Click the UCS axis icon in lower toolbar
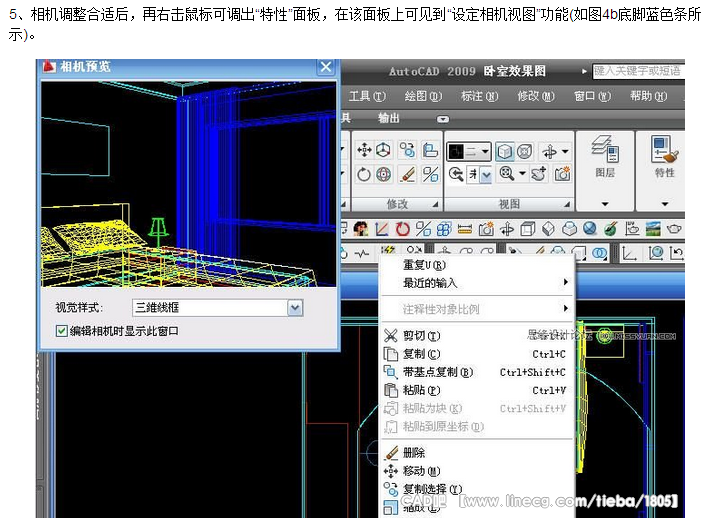707x518 pixels. pyautogui.click(x=381, y=229)
